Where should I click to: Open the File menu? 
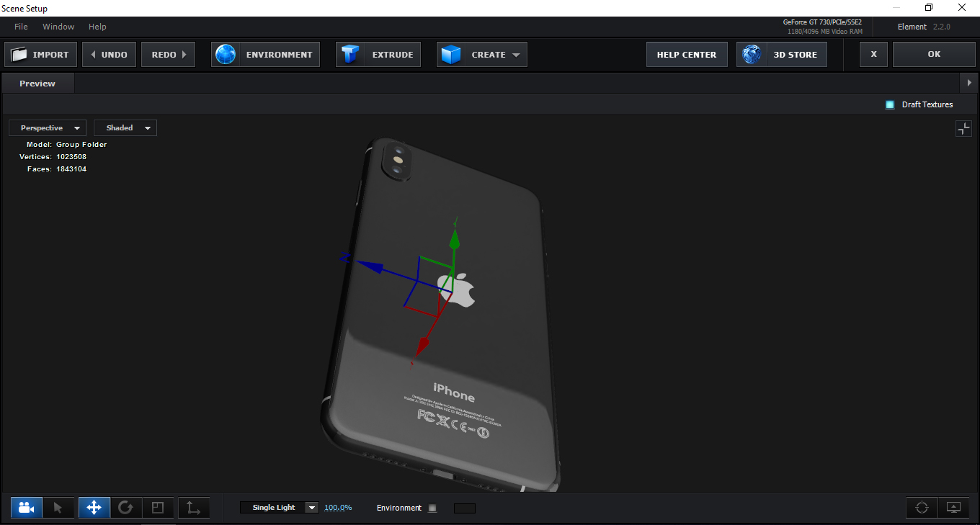pos(21,27)
